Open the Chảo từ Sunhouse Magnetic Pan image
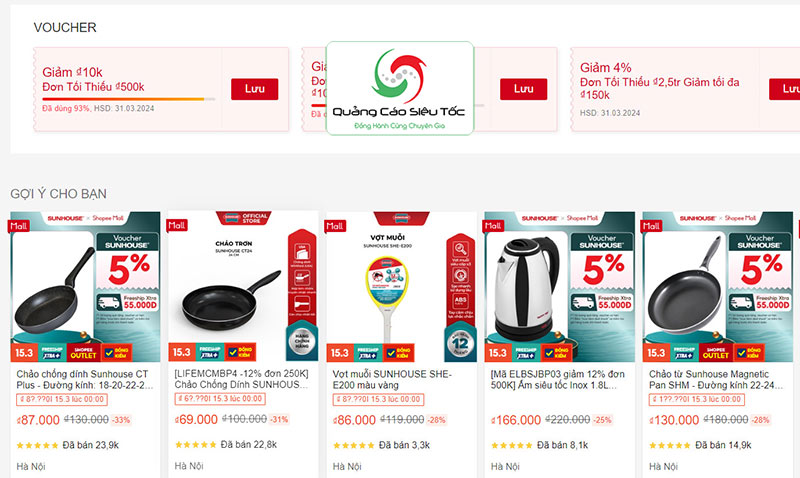This screenshot has width=800, height=478. (x=718, y=287)
